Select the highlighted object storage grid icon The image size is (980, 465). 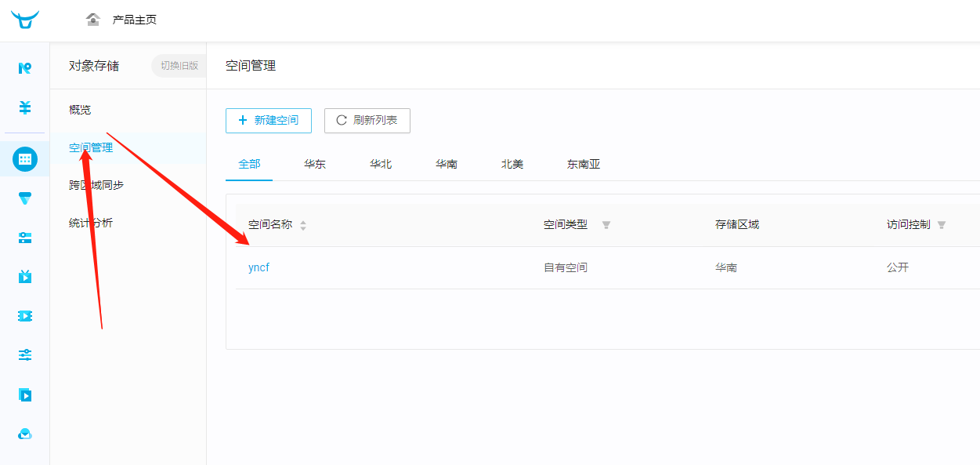pos(25,159)
